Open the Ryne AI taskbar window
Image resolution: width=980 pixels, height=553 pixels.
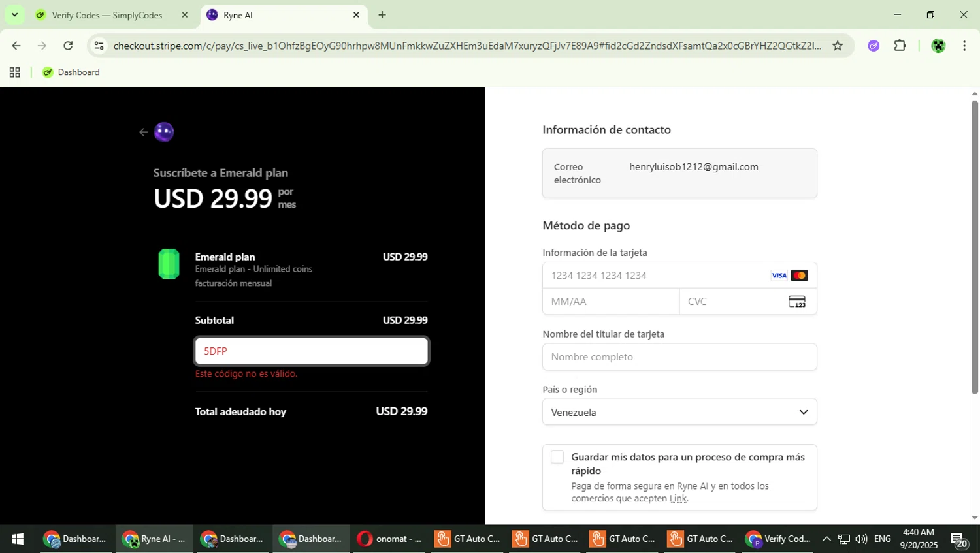tap(155, 539)
